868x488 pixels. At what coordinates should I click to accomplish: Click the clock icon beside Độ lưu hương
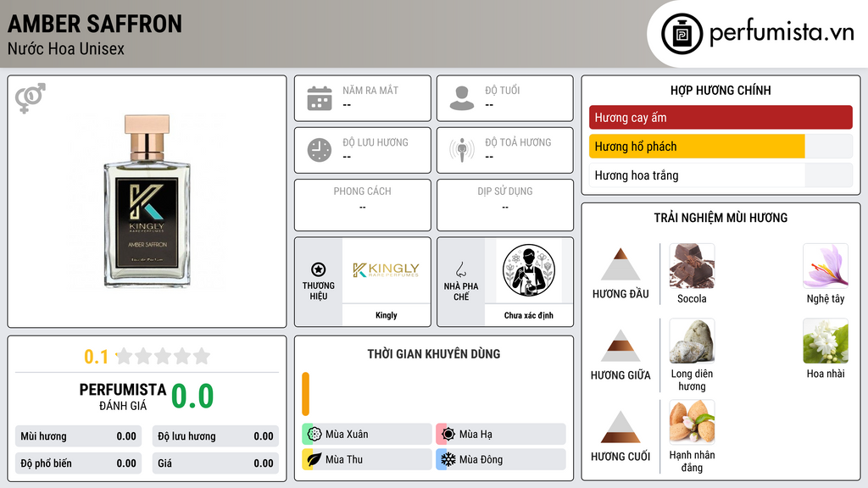[320, 150]
